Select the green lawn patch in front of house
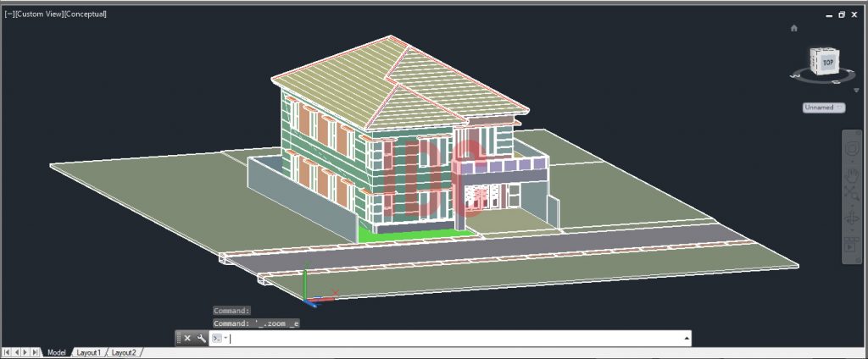 412,235
